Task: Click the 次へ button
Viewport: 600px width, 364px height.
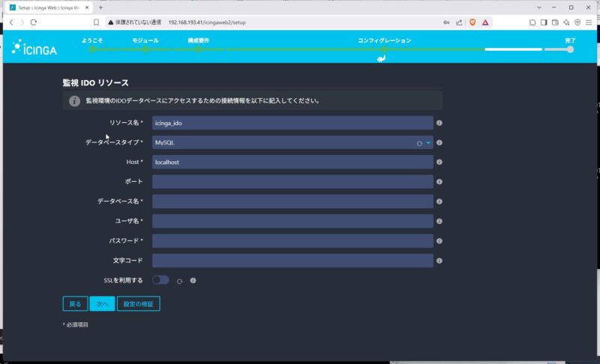Action: (x=102, y=303)
